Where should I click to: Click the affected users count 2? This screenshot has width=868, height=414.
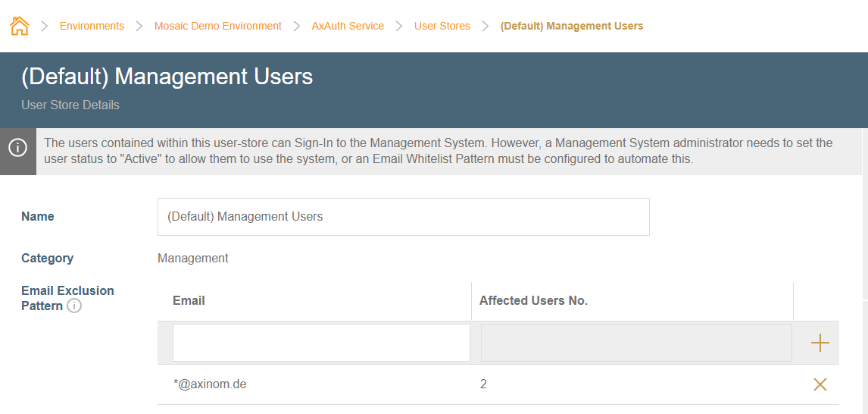click(x=483, y=384)
